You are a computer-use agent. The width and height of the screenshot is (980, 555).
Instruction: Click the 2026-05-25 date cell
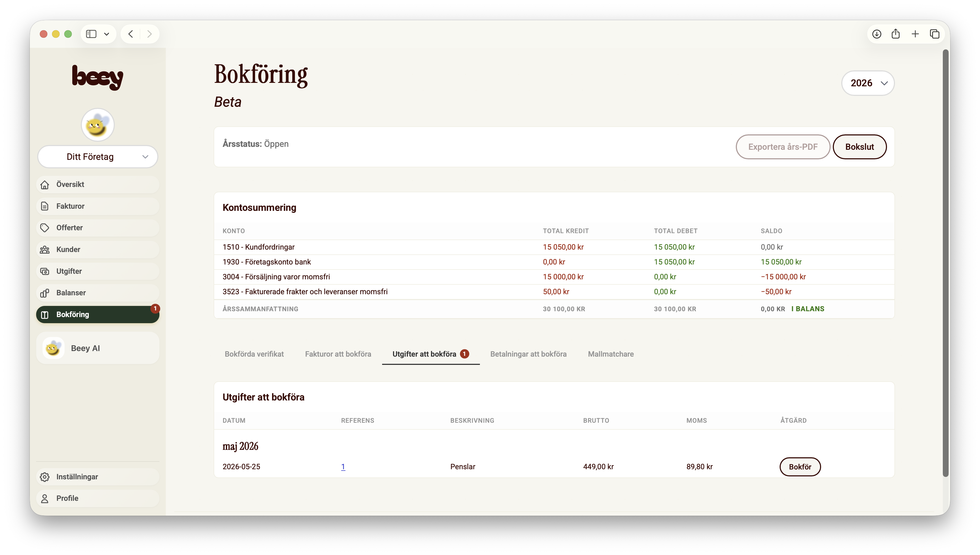(241, 467)
